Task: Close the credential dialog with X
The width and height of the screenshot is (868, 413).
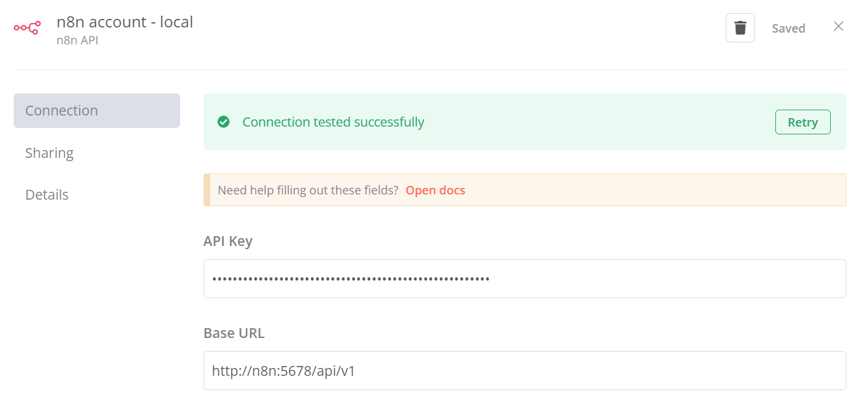Action: [x=839, y=26]
